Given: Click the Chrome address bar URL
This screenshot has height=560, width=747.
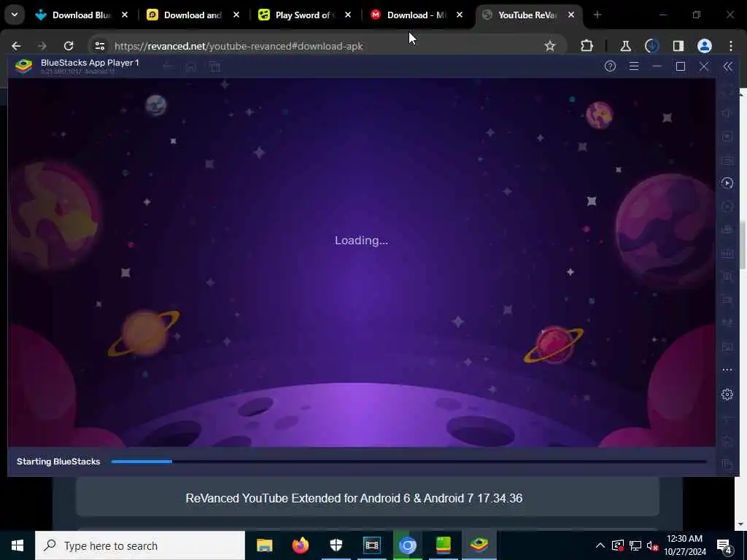Looking at the screenshot, I should [239, 46].
